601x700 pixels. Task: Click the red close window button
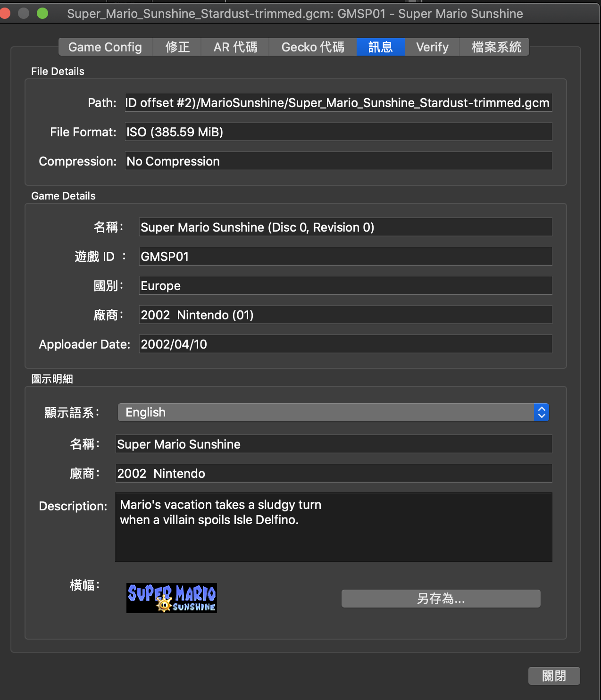(x=5, y=13)
